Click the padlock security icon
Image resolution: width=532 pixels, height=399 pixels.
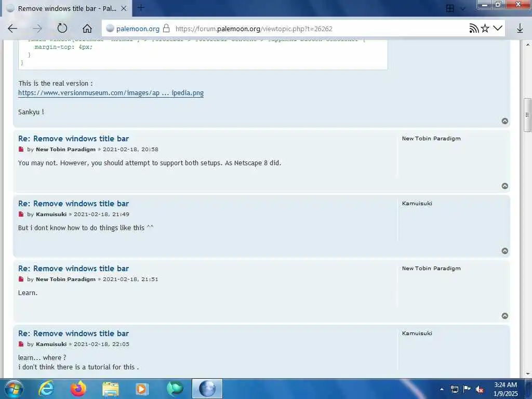click(x=166, y=28)
